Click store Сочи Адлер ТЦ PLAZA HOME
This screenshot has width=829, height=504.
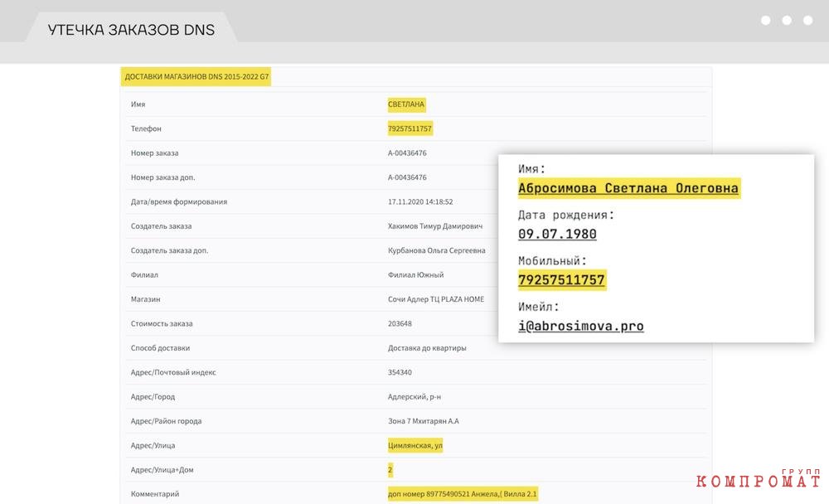click(x=436, y=298)
